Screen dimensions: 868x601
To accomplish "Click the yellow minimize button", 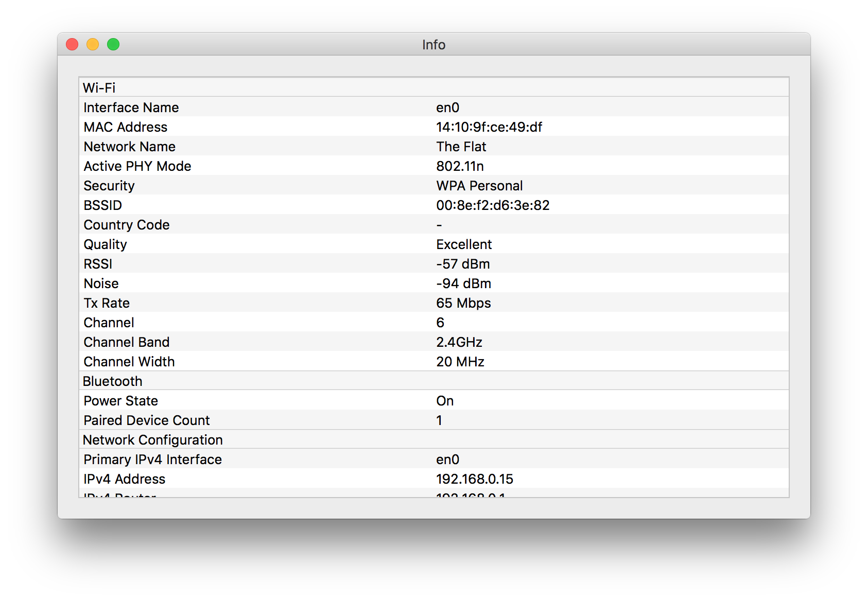I will [x=93, y=44].
